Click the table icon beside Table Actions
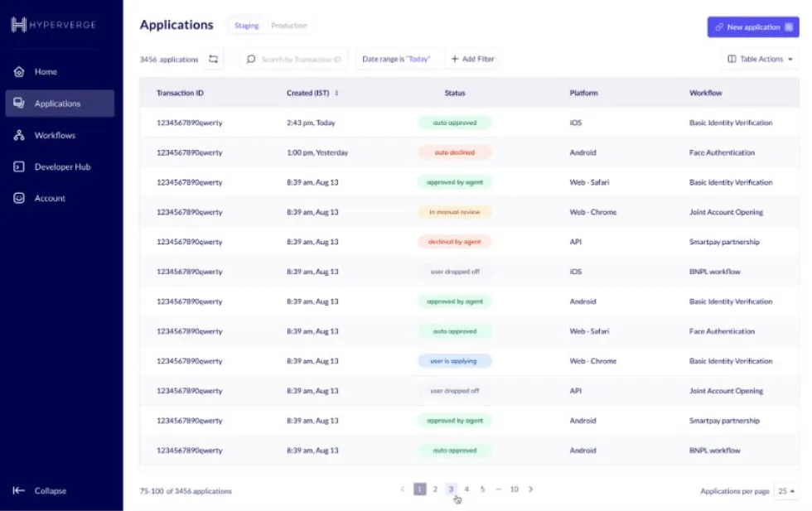 731,59
